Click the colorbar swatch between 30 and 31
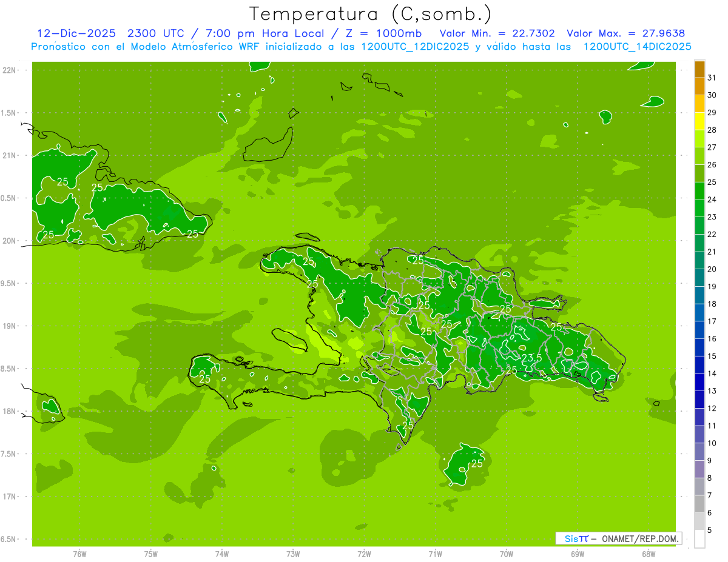 [x=699, y=86]
